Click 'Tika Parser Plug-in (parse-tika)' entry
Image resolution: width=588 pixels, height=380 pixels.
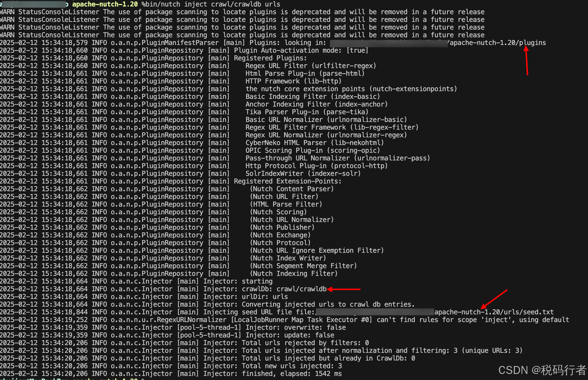(307, 112)
